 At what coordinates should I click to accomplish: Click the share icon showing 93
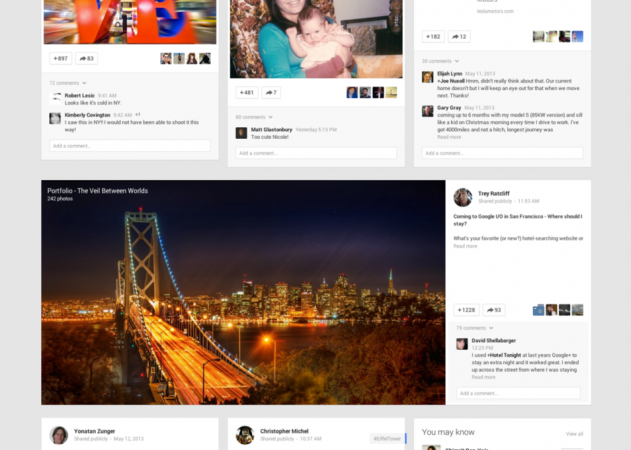point(494,310)
